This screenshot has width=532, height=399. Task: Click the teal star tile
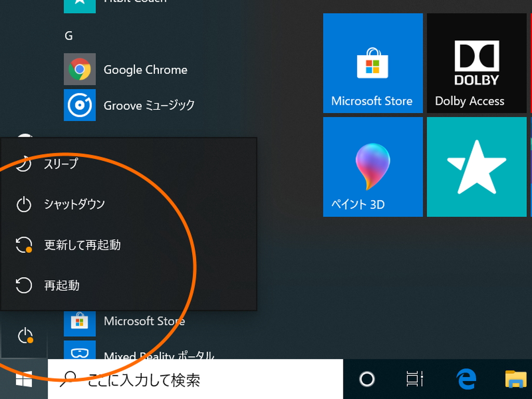[475, 166]
